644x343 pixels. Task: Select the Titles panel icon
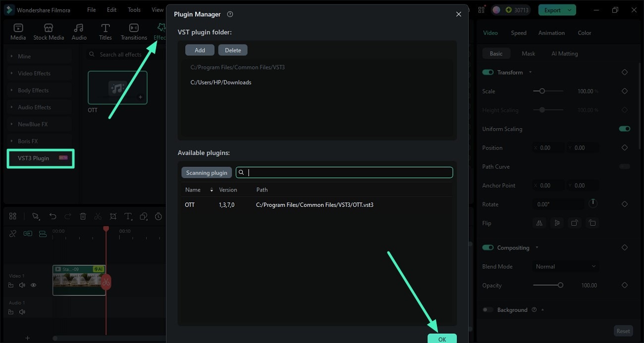coord(105,30)
